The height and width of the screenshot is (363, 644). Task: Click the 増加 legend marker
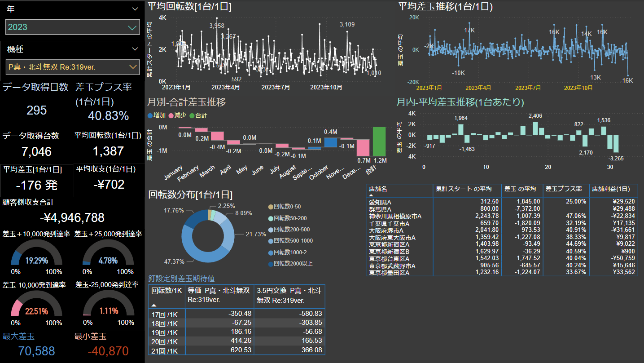150,115
